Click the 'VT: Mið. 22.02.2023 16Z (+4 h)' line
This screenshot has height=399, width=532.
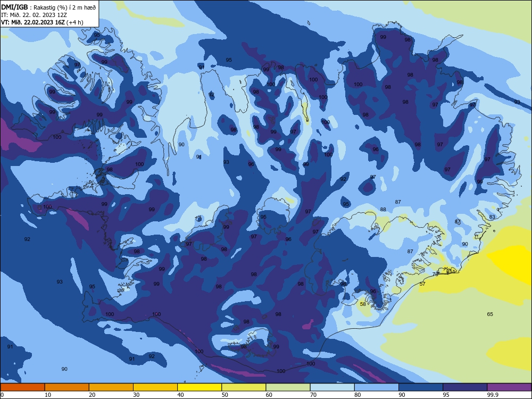pyautogui.click(x=42, y=22)
